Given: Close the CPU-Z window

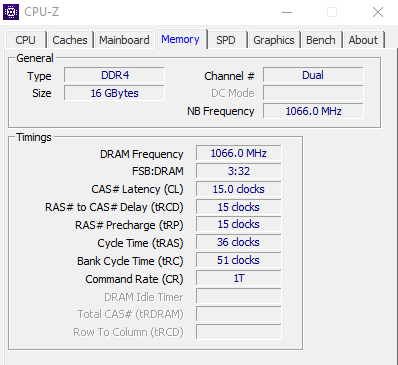Looking at the screenshot, I should [x=378, y=12].
